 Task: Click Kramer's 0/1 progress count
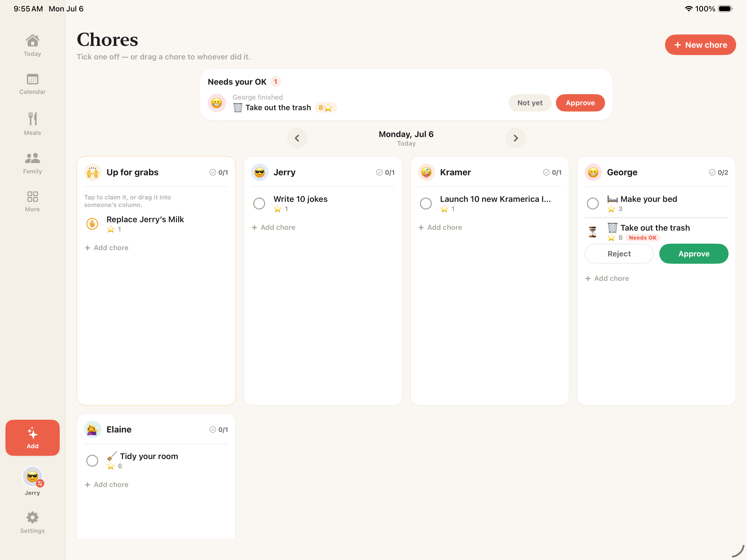point(552,173)
